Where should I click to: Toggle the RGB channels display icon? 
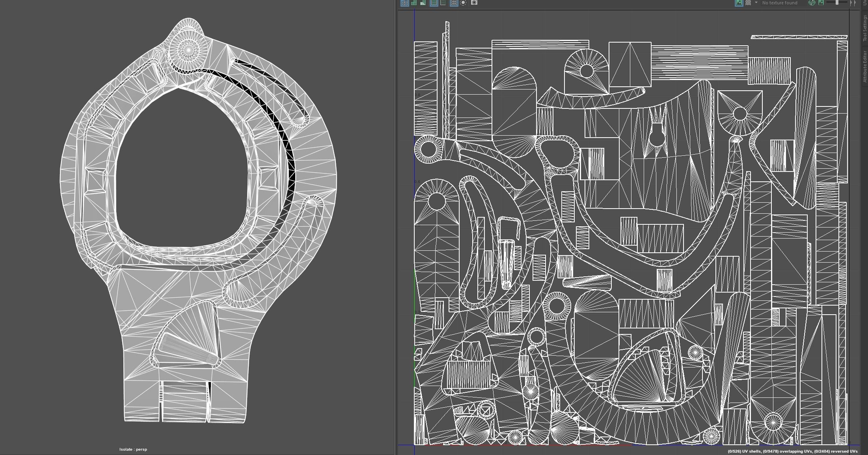click(x=812, y=3)
